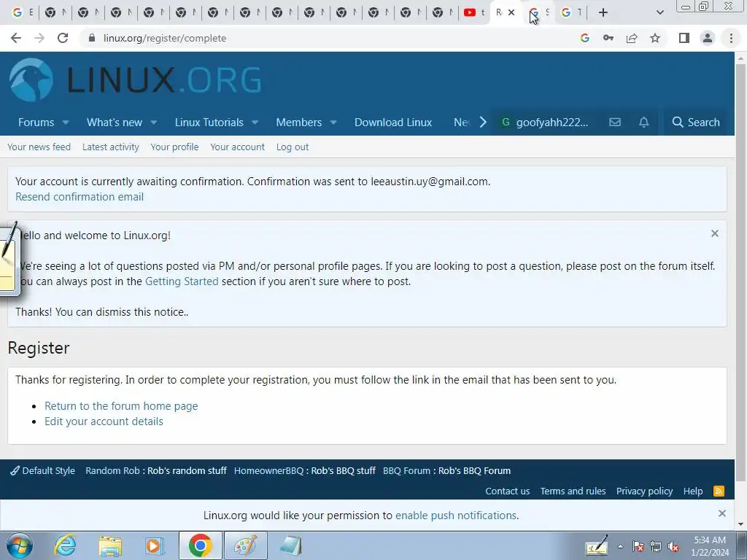This screenshot has height=560, width=747.
Task: Open the Chrome three-dot menu
Action: coord(731,38)
